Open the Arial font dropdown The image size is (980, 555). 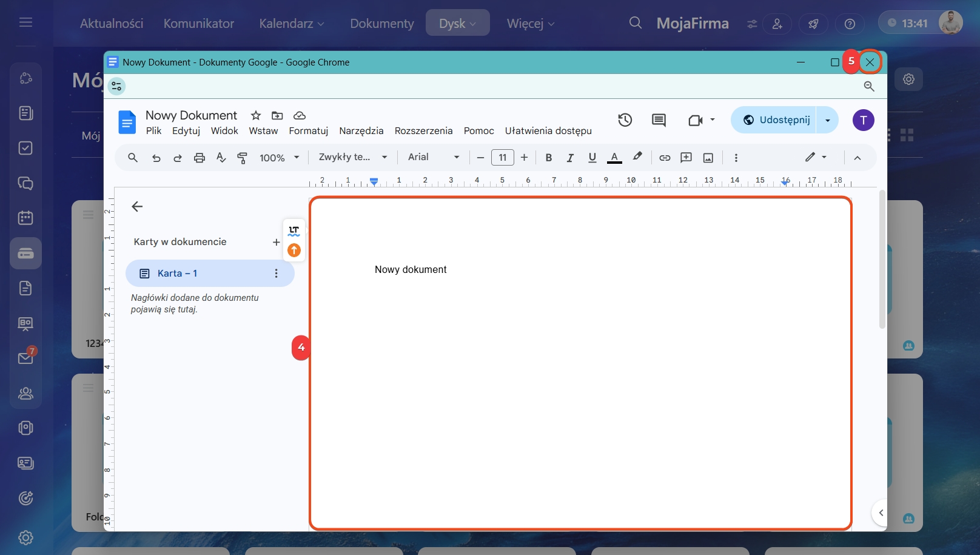coord(433,157)
